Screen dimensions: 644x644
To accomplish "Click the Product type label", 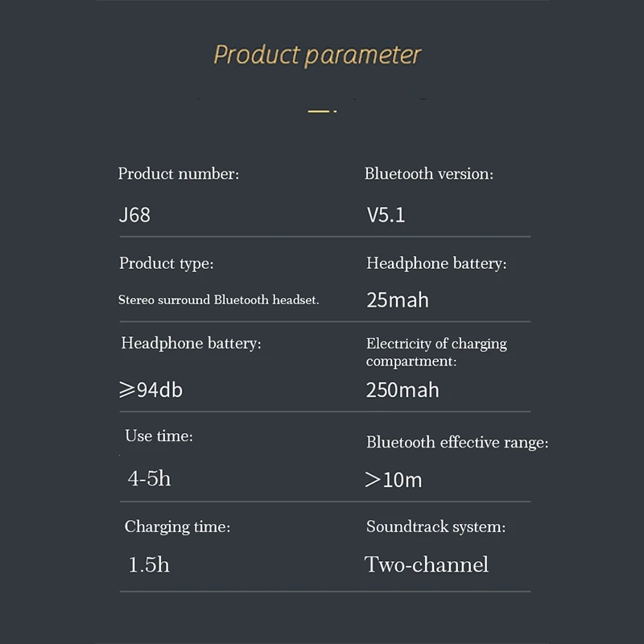I will tap(166, 263).
